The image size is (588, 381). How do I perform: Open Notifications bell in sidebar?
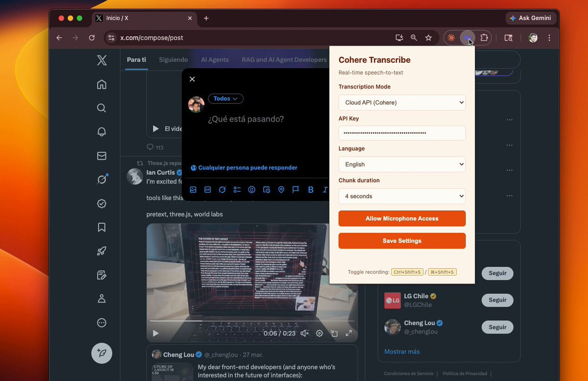pyautogui.click(x=101, y=132)
